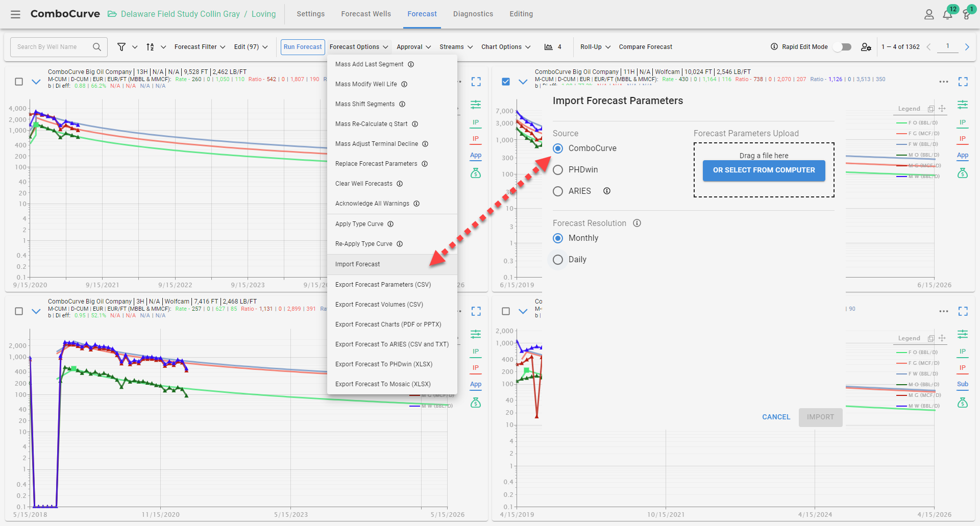Open the sort order icon
The height and width of the screenshot is (526, 980).
150,47
